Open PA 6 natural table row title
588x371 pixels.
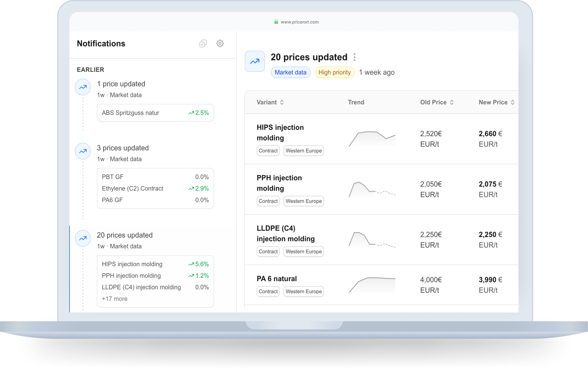pos(277,279)
